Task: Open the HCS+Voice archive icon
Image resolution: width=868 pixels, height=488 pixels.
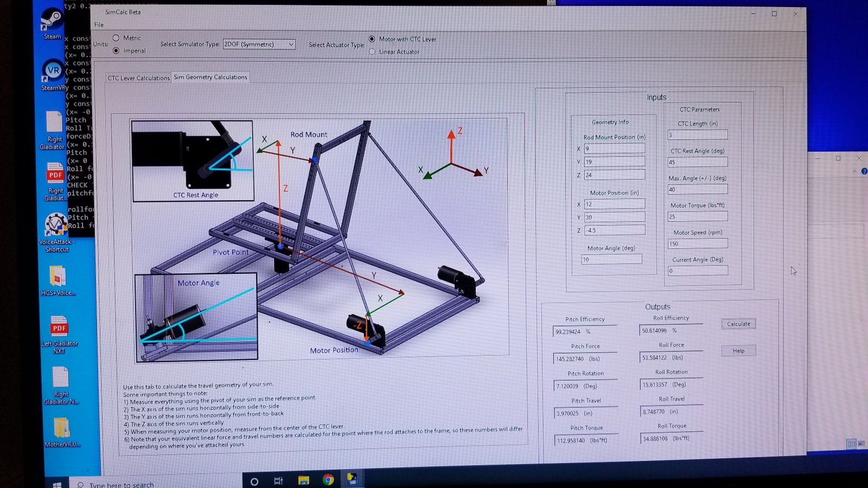Action: (x=58, y=280)
